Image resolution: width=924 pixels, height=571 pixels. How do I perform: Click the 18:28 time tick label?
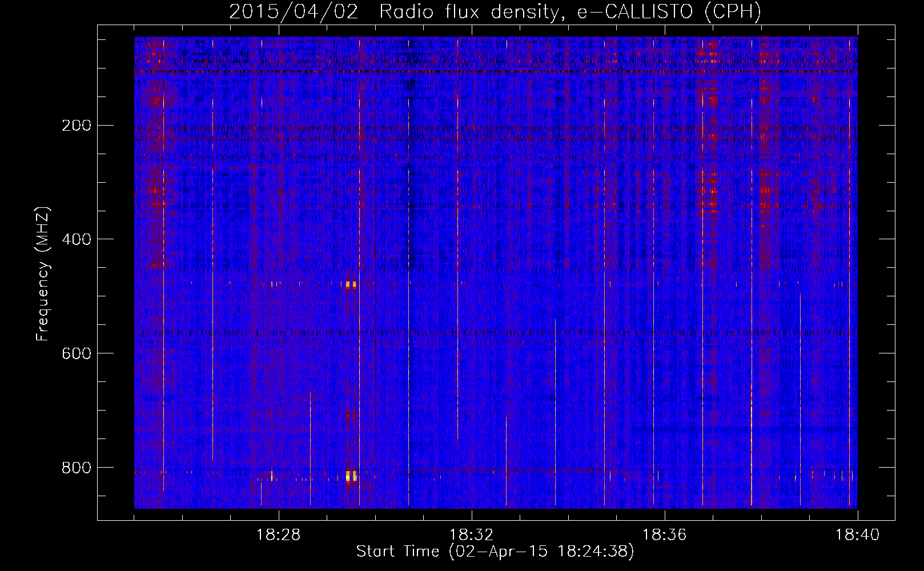(x=278, y=535)
